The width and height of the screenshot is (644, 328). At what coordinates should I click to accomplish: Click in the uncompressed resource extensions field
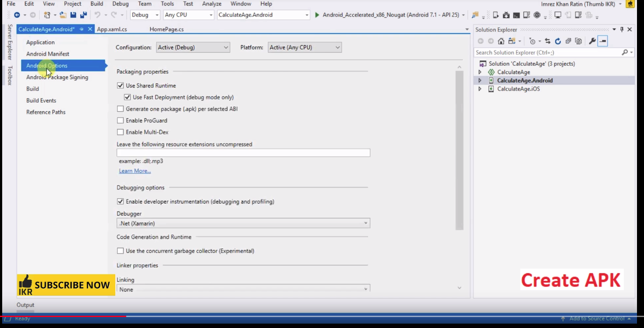[243, 153]
